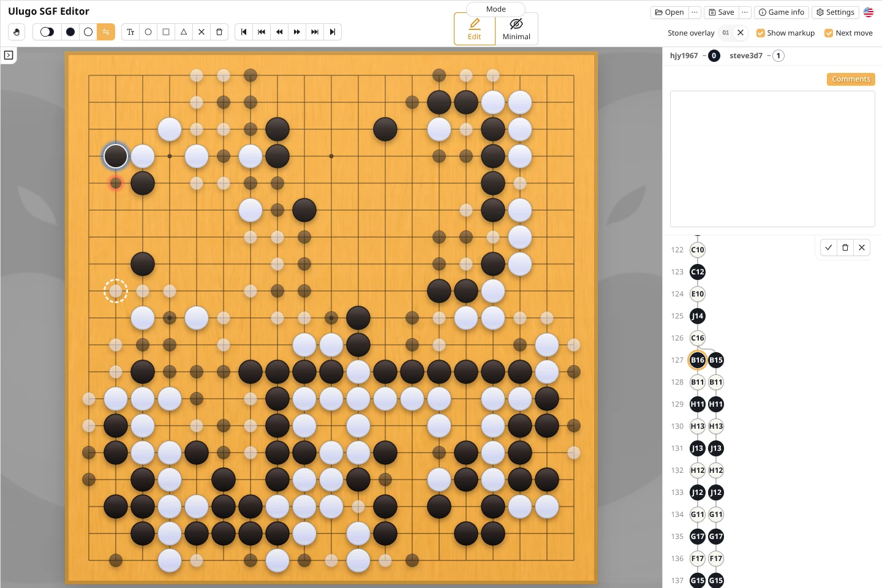This screenshot has width=882, height=588.
Task: Pick the text label markup tool
Action: pyautogui.click(x=130, y=32)
